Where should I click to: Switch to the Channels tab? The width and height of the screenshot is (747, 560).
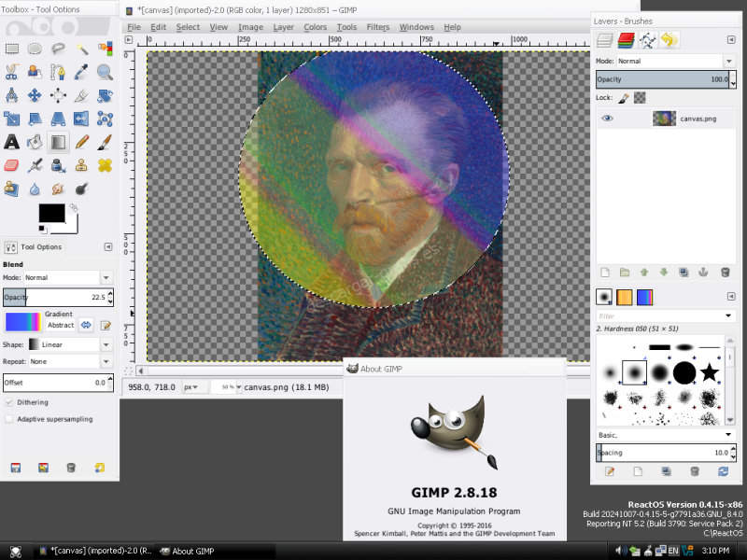click(x=626, y=40)
